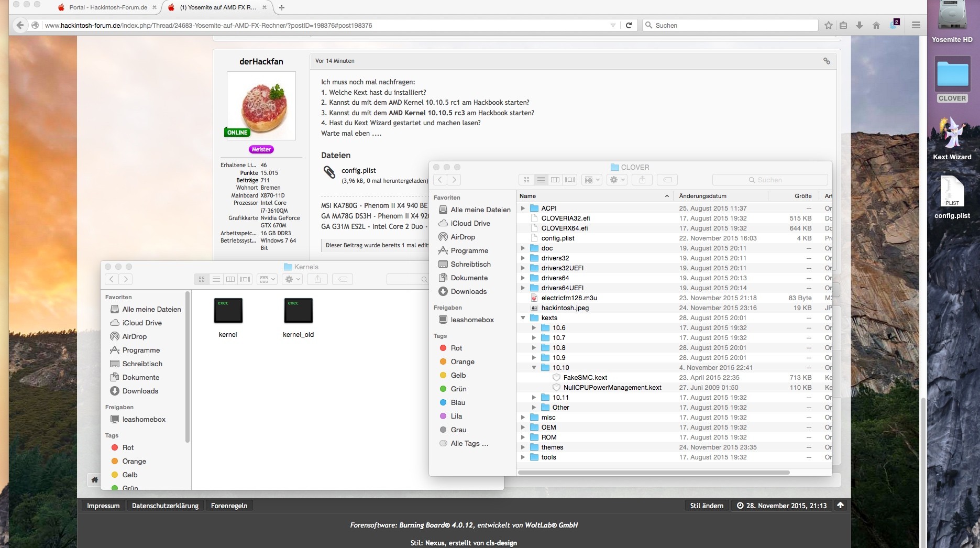Click the Firefox reload page icon
Screen dimensions: 980x548
(x=629, y=25)
